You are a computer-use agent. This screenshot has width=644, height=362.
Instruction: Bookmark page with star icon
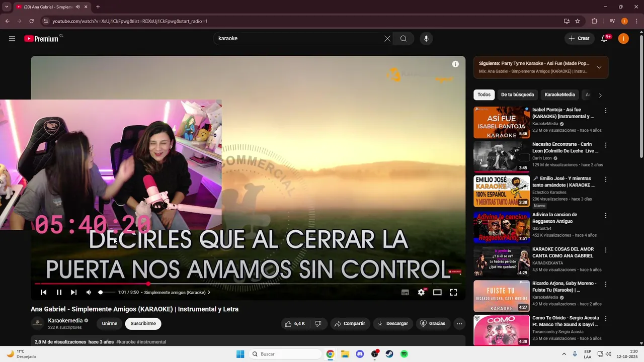(578, 21)
